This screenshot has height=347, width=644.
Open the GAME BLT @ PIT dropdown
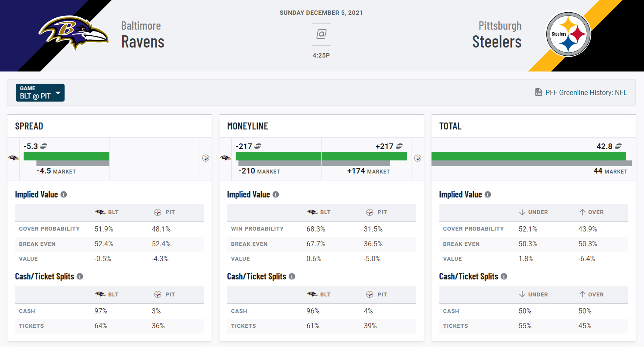pyautogui.click(x=40, y=92)
